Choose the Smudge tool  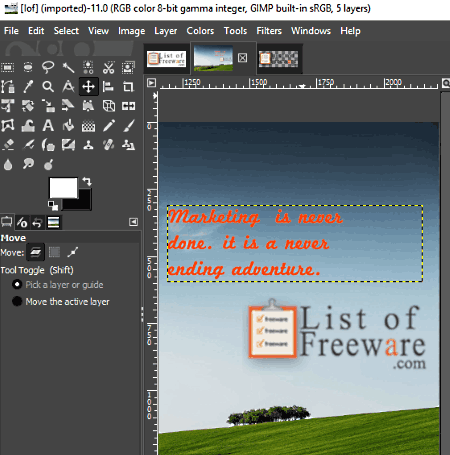28,164
